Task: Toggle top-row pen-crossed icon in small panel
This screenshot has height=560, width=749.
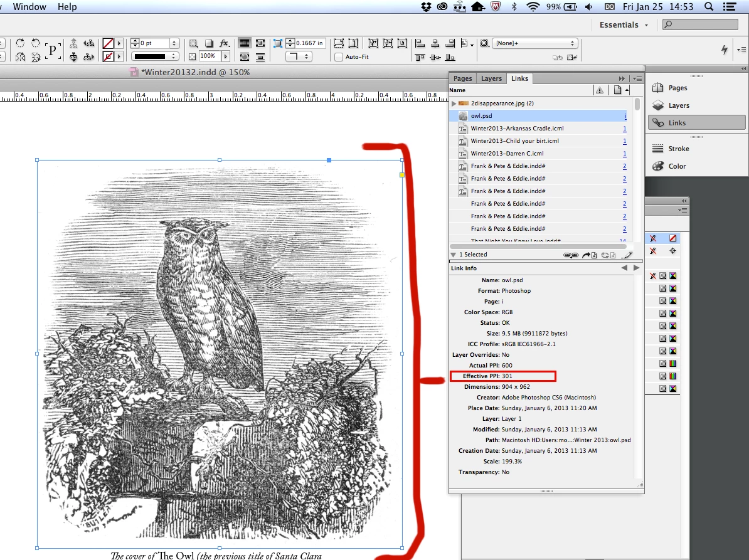Action: tap(653, 238)
